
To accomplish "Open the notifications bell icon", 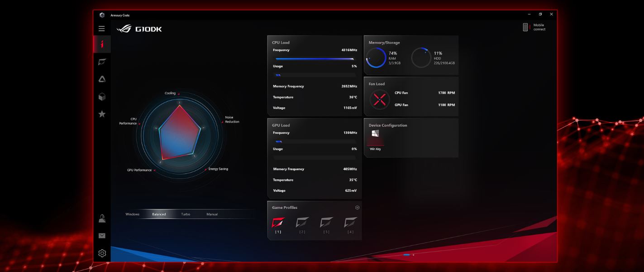I will 102,219.
